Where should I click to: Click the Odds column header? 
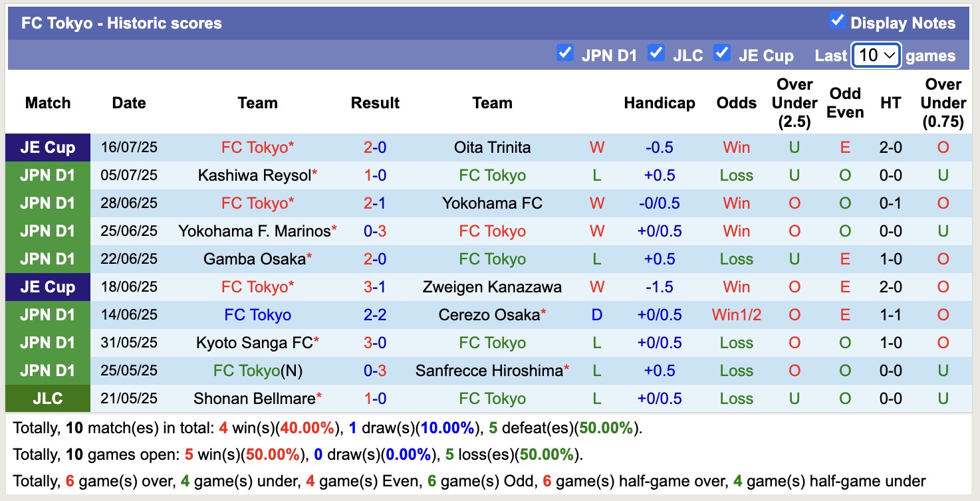point(736,103)
